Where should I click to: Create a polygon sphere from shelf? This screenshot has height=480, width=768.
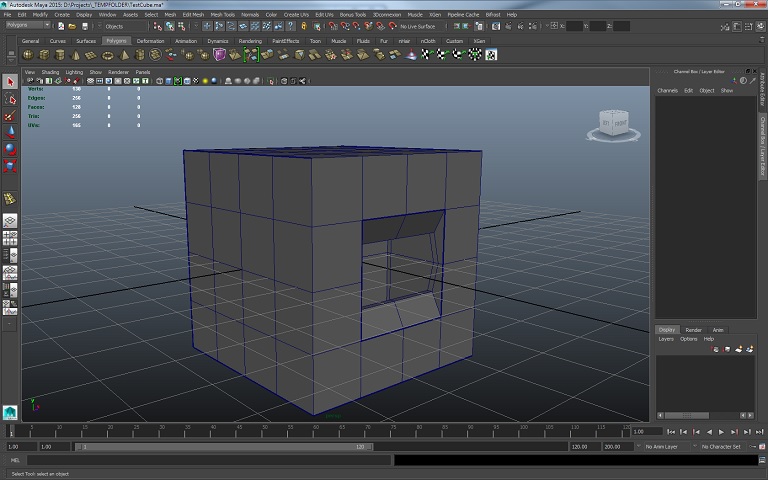point(28,55)
